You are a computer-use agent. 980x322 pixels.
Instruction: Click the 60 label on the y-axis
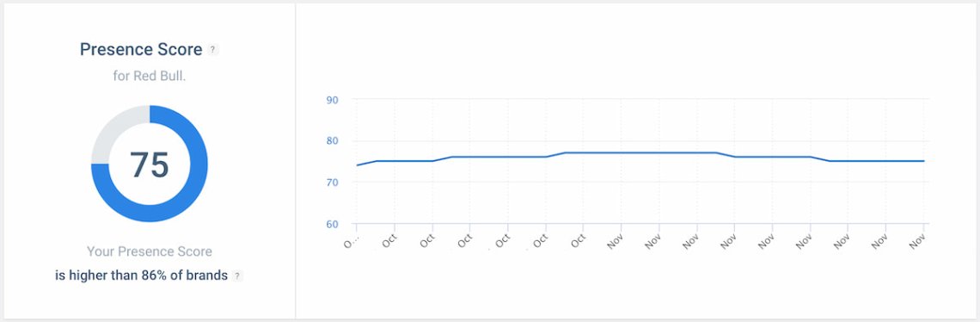coord(332,224)
